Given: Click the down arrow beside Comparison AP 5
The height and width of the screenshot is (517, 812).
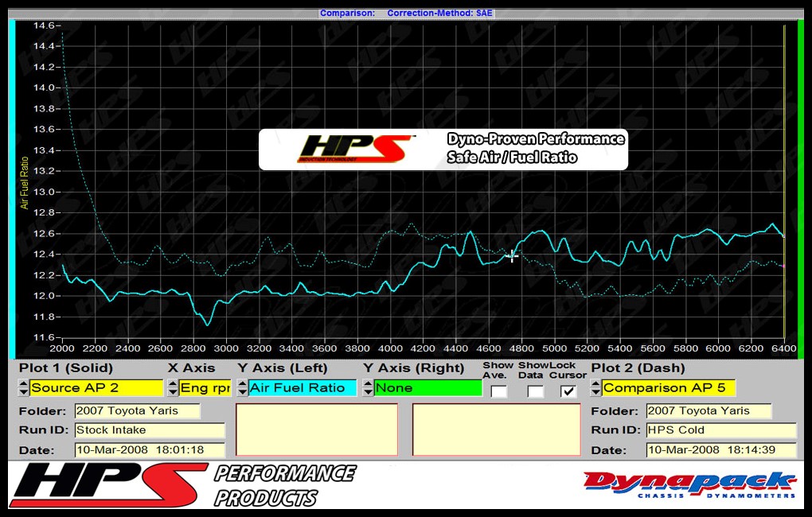Looking at the screenshot, I should 595,392.
